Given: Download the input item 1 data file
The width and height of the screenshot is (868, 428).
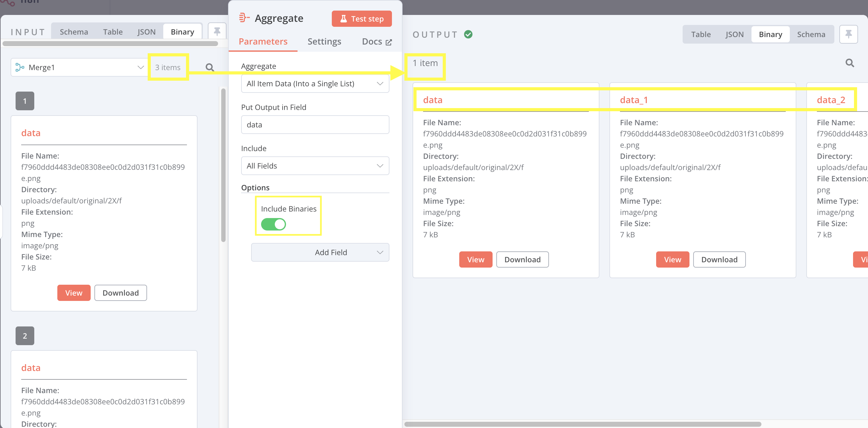Looking at the screenshot, I should (121, 293).
